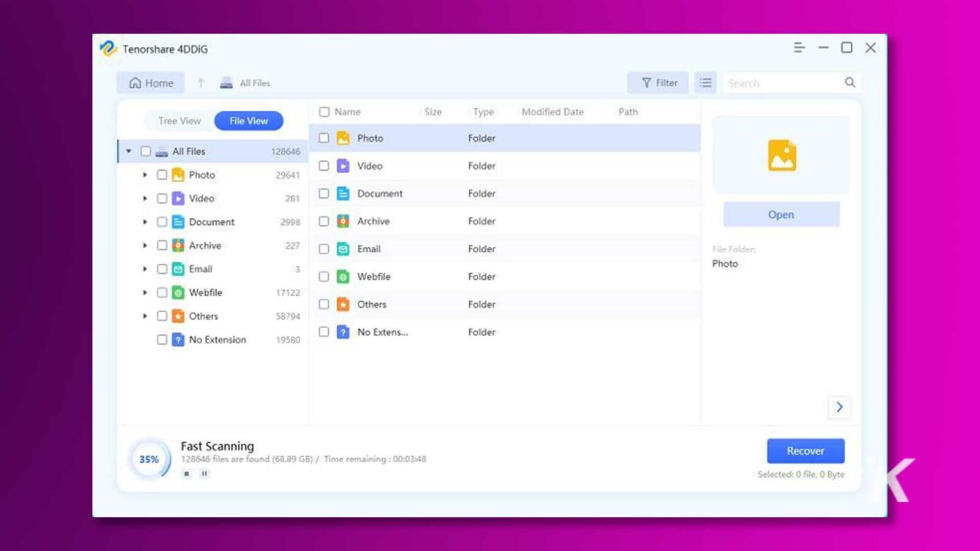Select the No Extension tree item label
The height and width of the screenshot is (551, 980).
(217, 340)
